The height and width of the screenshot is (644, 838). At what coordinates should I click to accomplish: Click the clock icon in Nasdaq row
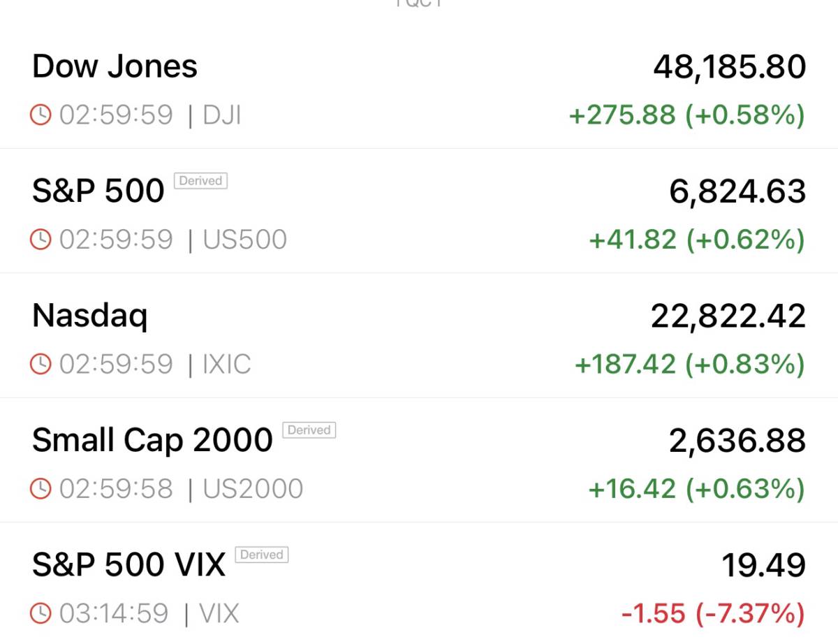pyautogui.click(x=41, y=364)
